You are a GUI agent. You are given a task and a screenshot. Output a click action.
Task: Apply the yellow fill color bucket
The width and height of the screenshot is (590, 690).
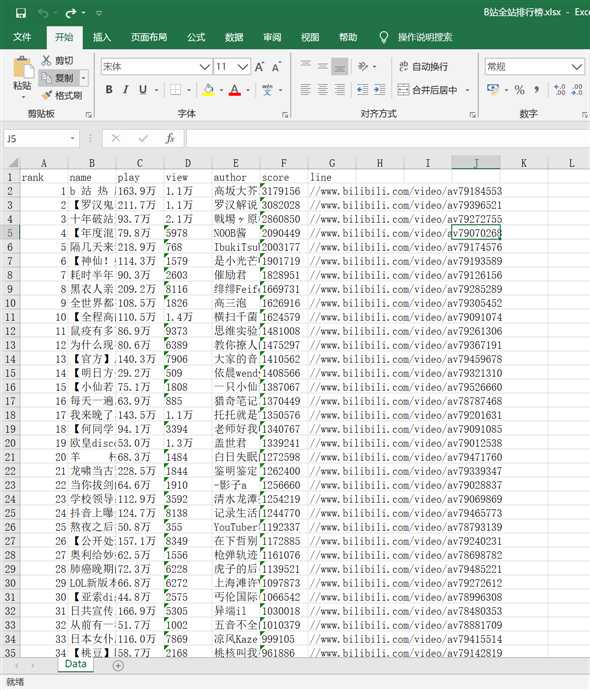click(x=209, y=90)
